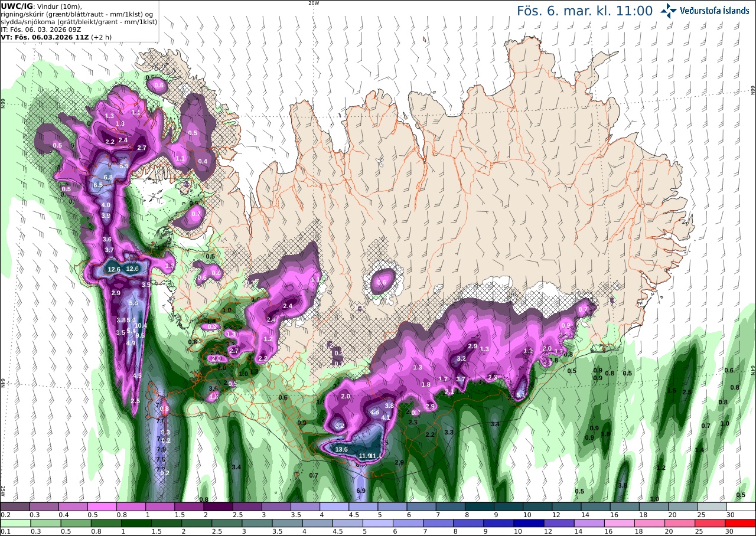The width and height of the screenshot is (756, 536).
Task: Click the 3.3 precipitation value off the south coast
Action: 448,432
